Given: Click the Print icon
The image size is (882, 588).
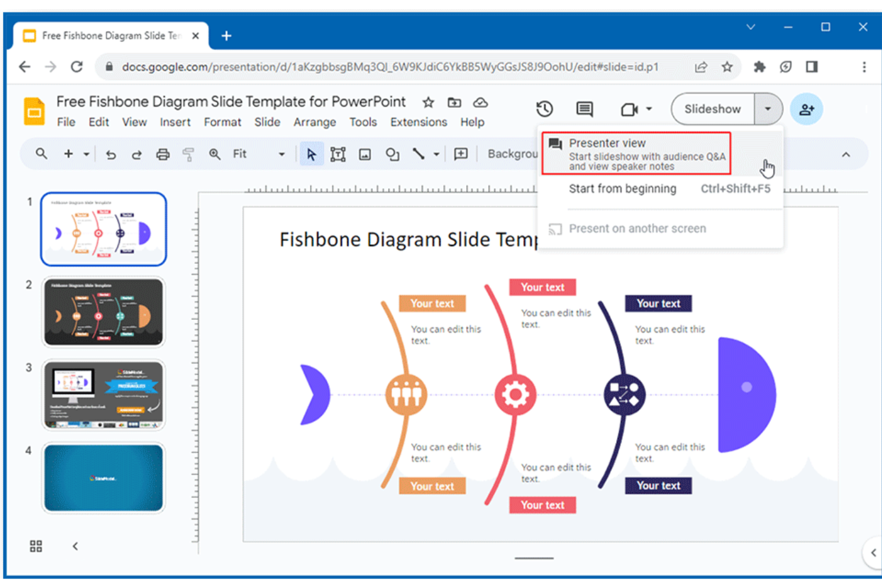Looking at the screenshot, I should tap(163, 154).
